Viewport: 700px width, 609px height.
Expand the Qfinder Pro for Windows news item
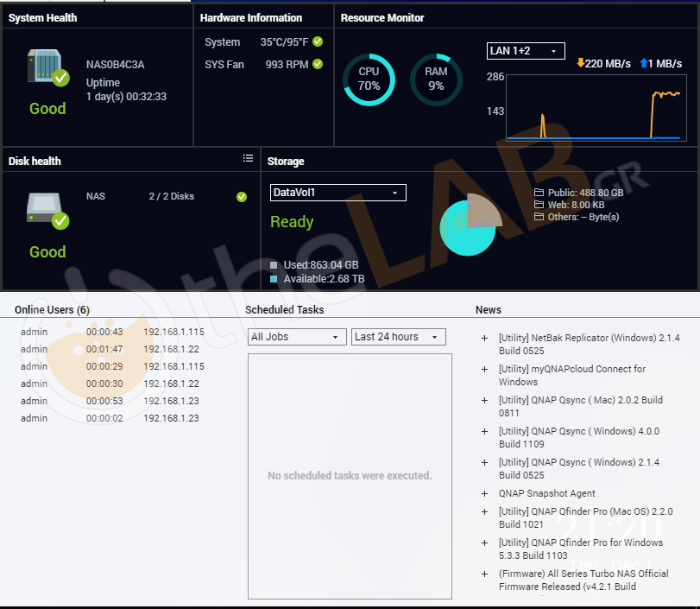[484, 542]
